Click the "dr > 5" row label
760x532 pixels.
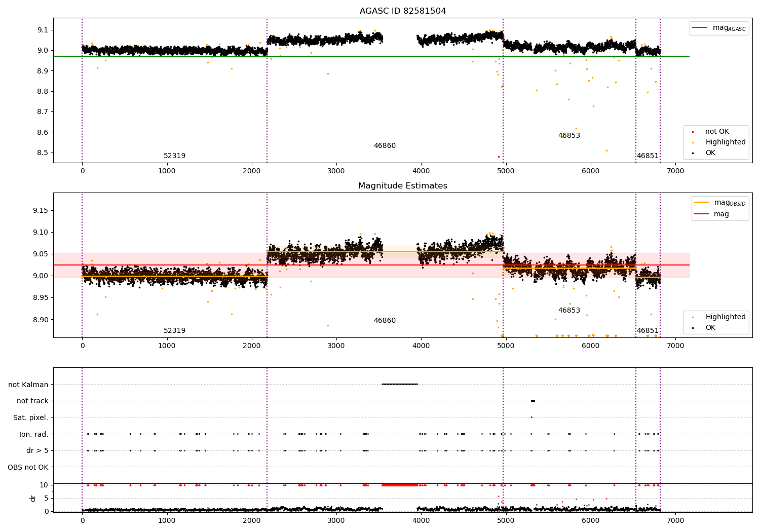[37, 451]
